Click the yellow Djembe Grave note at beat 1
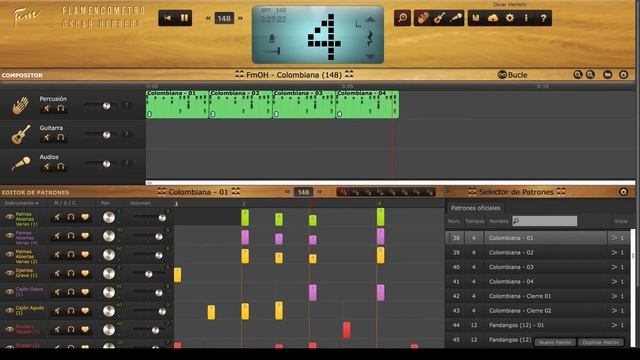Image resolution: width=640 pixels, height=360 pixels. (178, 275)
